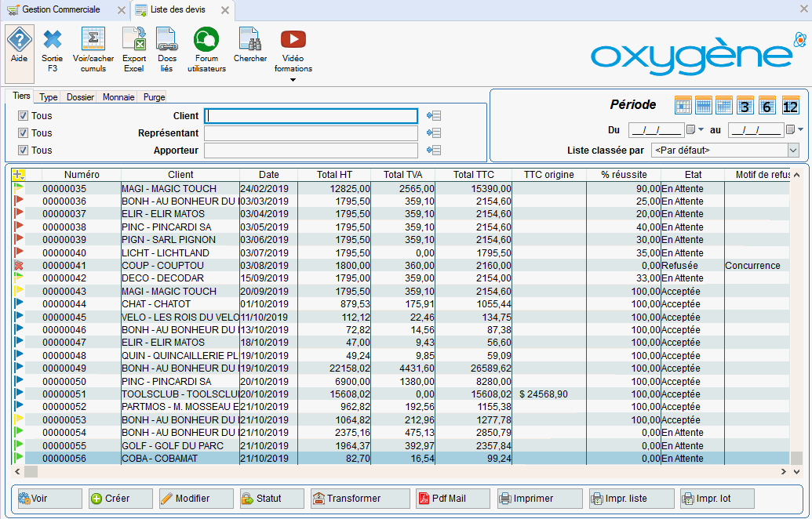Screen dimensions: 812x519
Task: Click the Statut button
Action: (x=272, y=499)
